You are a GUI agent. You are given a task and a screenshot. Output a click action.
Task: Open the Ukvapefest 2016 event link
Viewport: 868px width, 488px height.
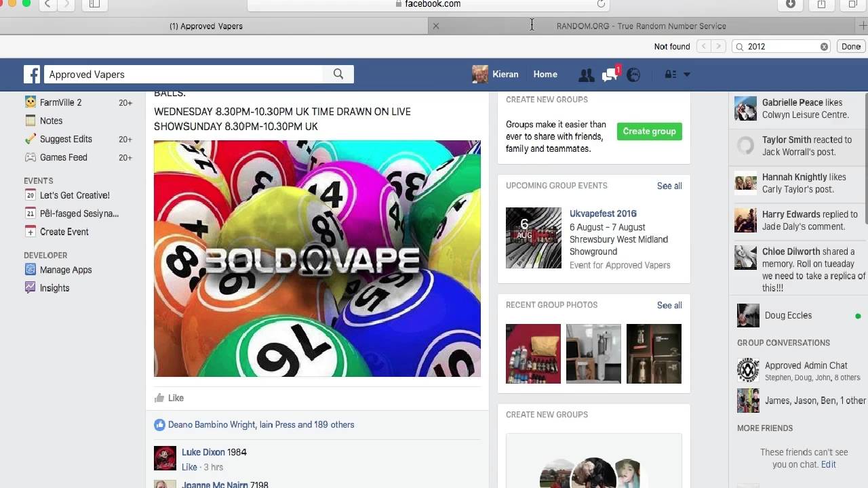click(603, 213)
